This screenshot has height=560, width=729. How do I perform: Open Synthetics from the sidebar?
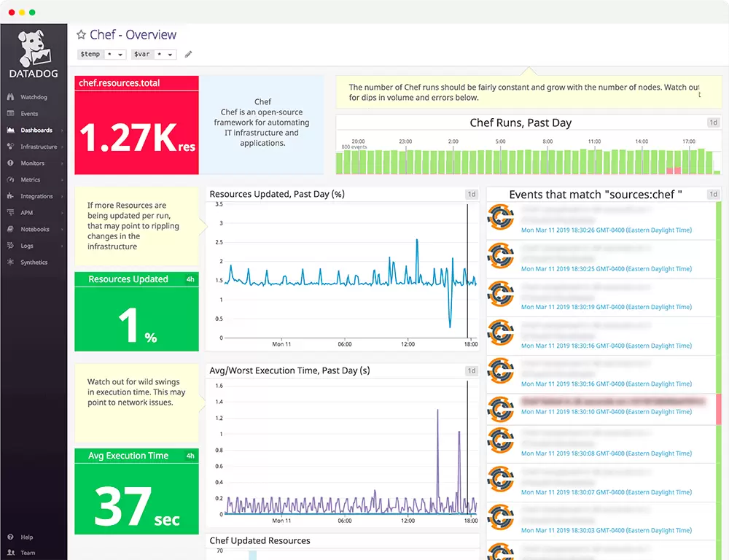(9, 262)
